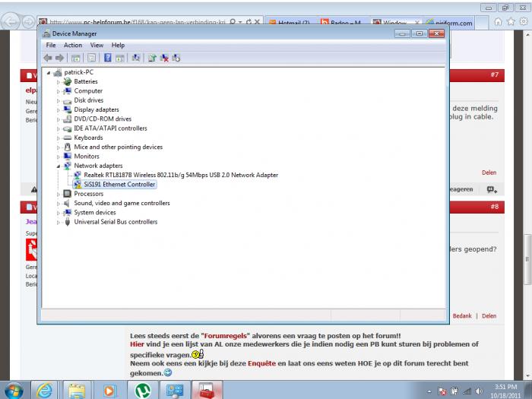Open Internet Explorer from the taskbar
The width and height of the screenshot is (532, 399).
[x=44, y=391]
